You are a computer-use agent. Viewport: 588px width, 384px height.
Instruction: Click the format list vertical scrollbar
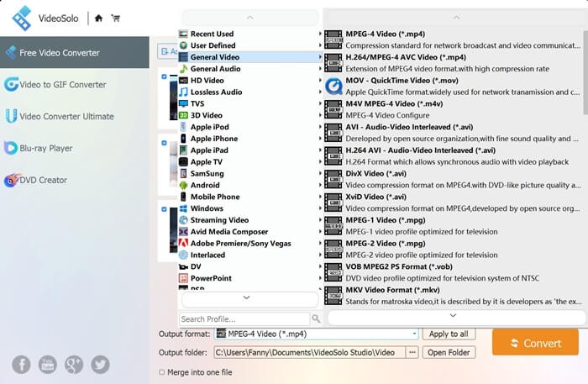(x=585, y=73)
